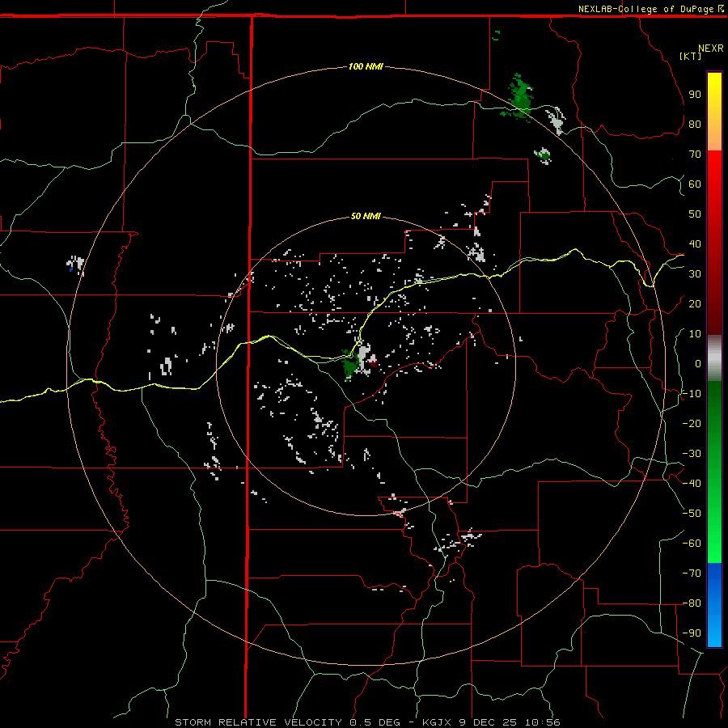The height and width of the screenshot is (728, 728).
Task: Click the [KT] units label
Action: [690, 56]
